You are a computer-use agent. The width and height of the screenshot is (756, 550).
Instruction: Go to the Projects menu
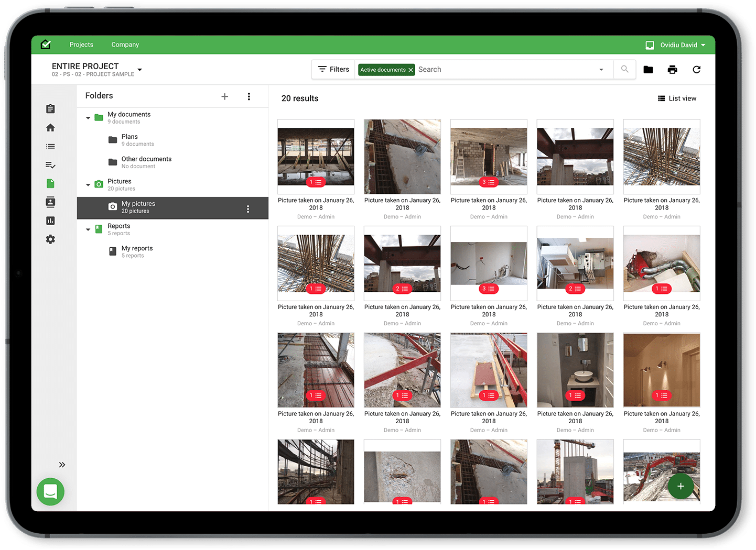(81, 45)
